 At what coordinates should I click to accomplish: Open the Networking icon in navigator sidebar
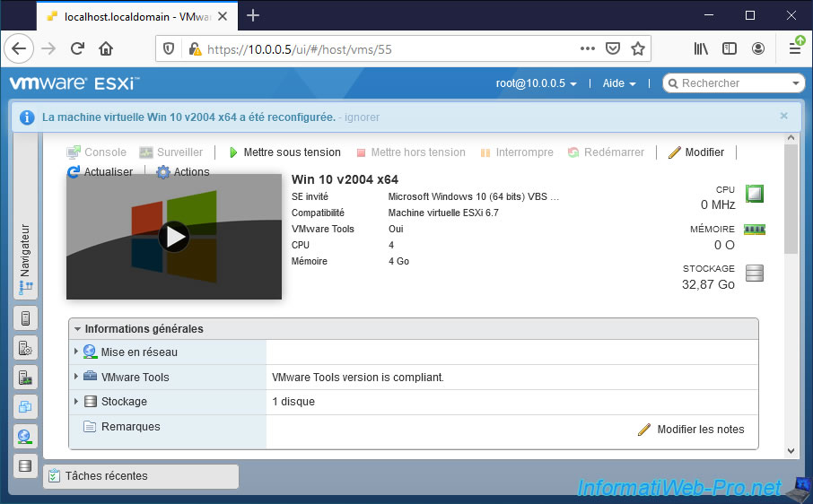[25, 436]
